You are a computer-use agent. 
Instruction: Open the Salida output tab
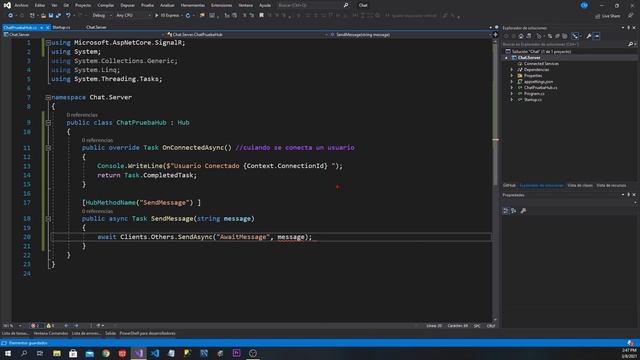click(110, 333)
